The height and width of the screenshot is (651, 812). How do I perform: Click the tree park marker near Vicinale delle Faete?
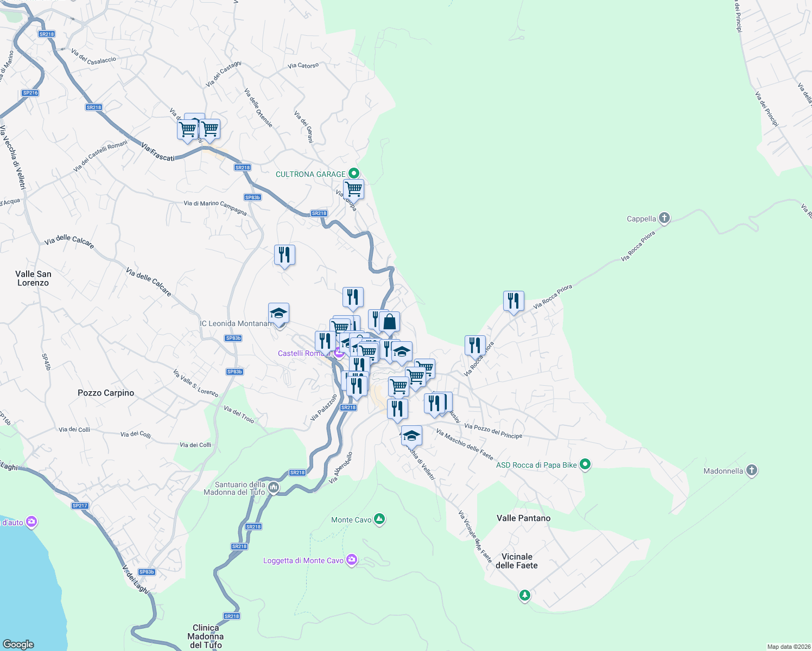[524, 593]
